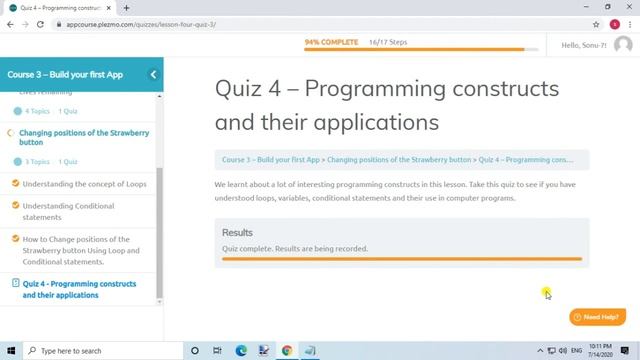Open Cortana circle on taskbar

(195, 351)
